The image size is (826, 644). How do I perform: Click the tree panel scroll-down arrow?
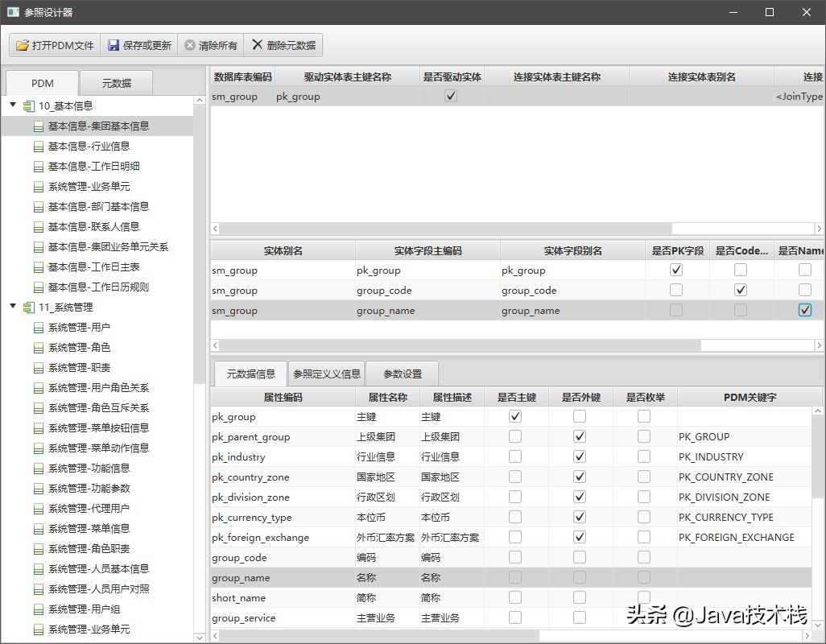pyautogui.click(x=200, y=638)
